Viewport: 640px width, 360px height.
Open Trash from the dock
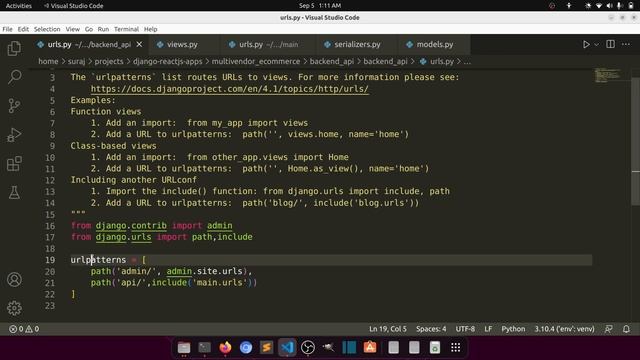[x=435, y=347]
